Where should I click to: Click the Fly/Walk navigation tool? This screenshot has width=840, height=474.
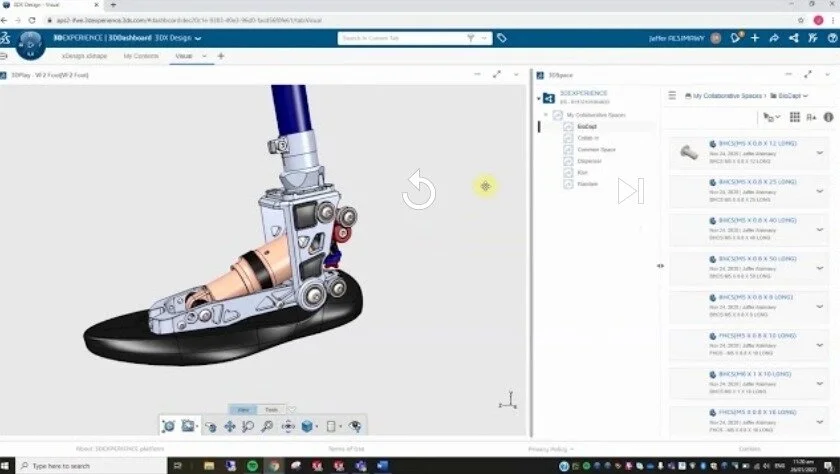[288, 426]
